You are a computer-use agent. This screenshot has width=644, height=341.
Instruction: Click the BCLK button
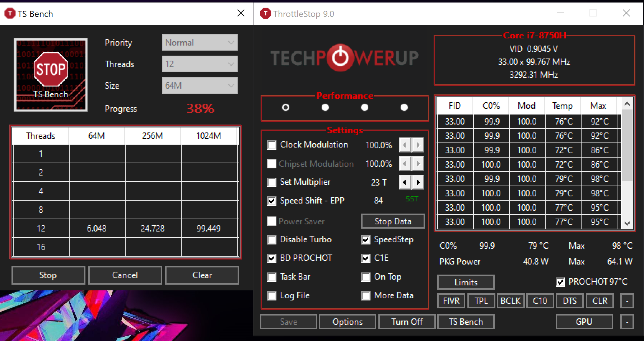click(510, 301)
